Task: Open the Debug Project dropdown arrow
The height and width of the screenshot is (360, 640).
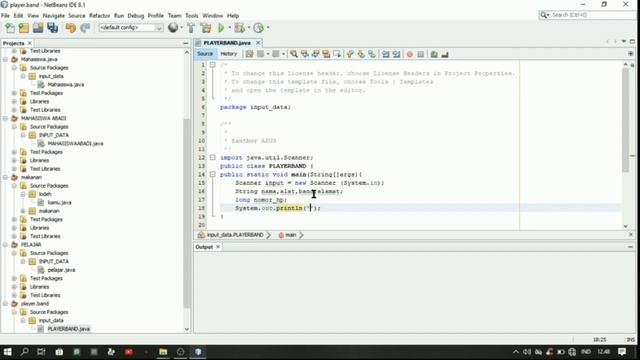Action: [249, 28]
